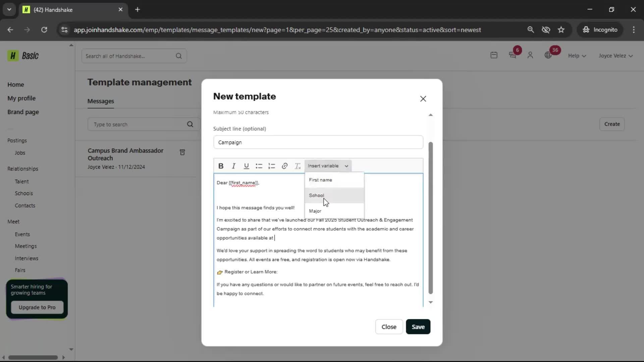Archive the Campus Brand Ambassador Outreach template
The height and width of the screenshot is (362, 644).
182,152
